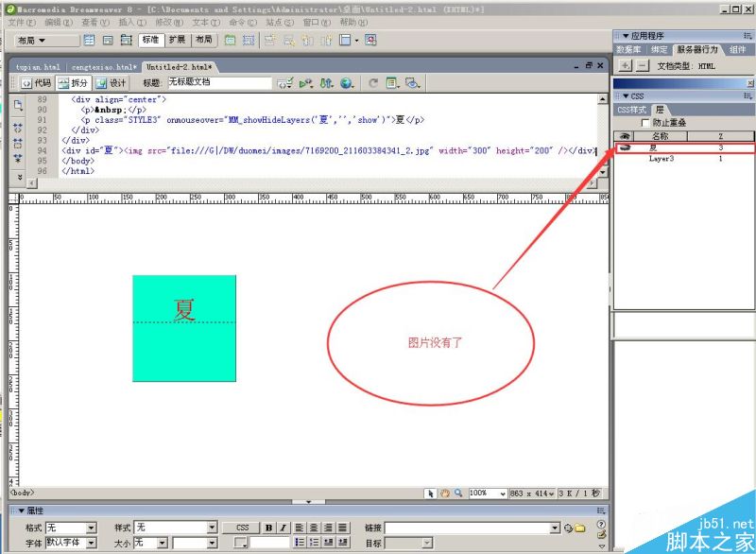Image resolution: width=756 pixels, height=554 pixels.
Task: Switch to the tupian.html document tab
Action: tap(38, 67)
